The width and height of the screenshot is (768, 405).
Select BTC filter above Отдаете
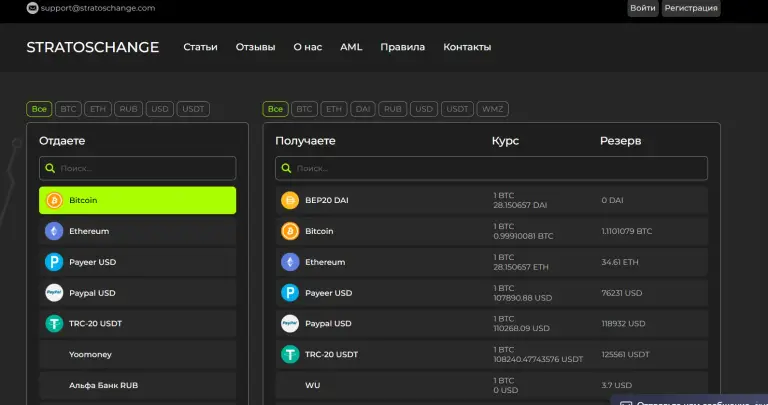click(x=68, y=109)
